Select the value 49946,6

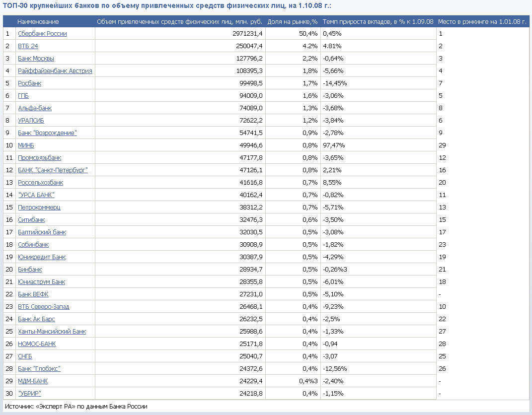[251, 145]
